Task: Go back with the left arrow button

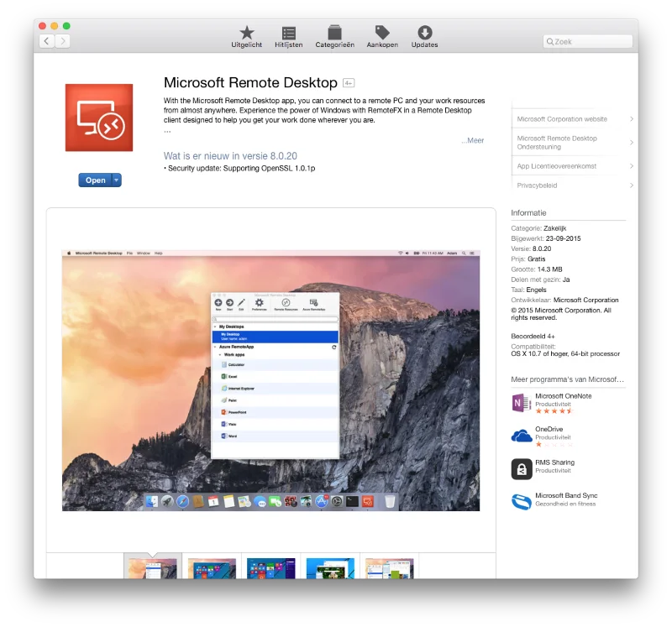Action: pos(46,41)
